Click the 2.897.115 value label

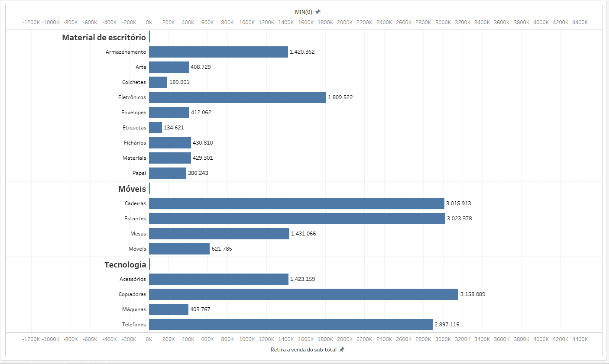[447, 325]
